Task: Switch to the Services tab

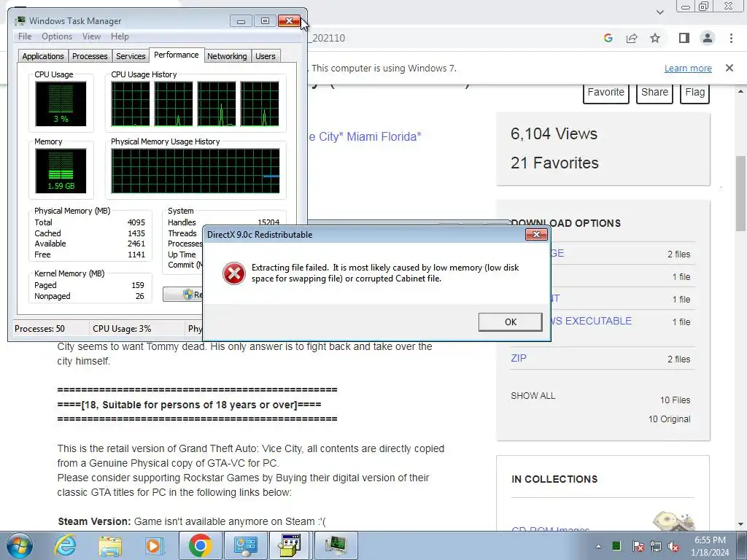Action: click(131, 56)
